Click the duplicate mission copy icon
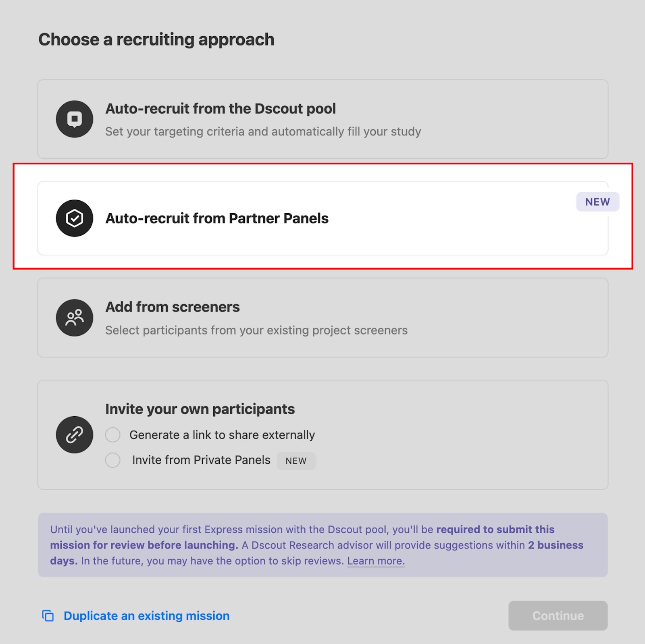645x644 pixels. (x=48, y=616)
